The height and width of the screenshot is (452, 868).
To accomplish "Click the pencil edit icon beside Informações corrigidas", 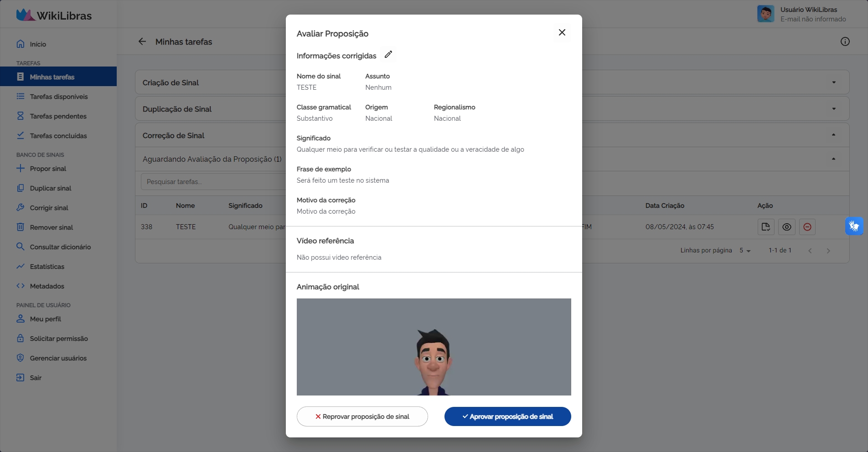I will (x=388, y=55).
